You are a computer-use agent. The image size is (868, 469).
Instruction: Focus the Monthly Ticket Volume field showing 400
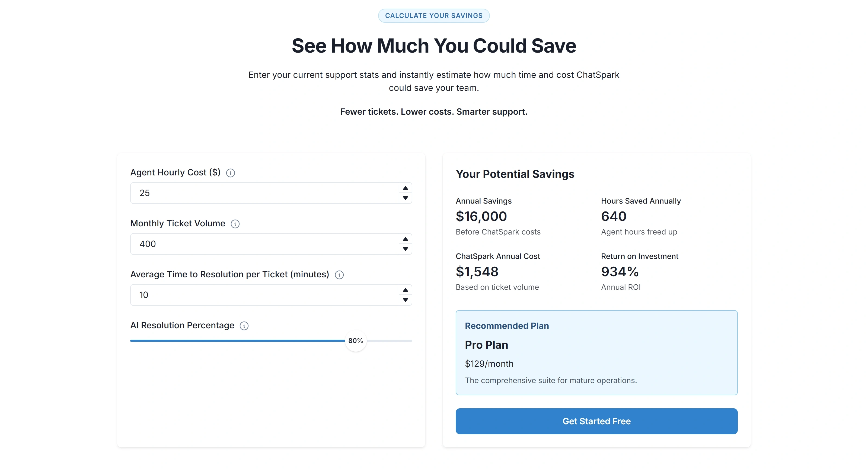[x=264, y=244]
